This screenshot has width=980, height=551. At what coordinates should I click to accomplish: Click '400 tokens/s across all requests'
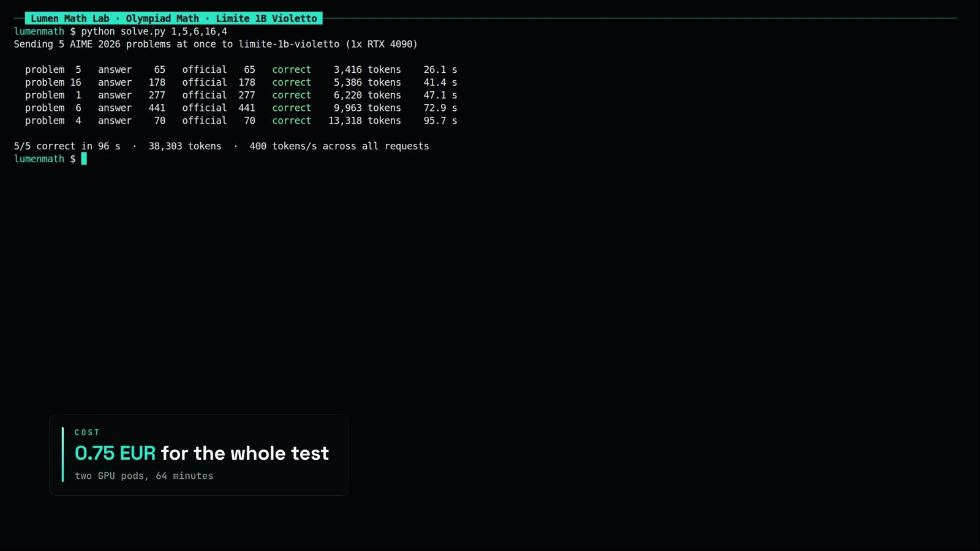339,146
